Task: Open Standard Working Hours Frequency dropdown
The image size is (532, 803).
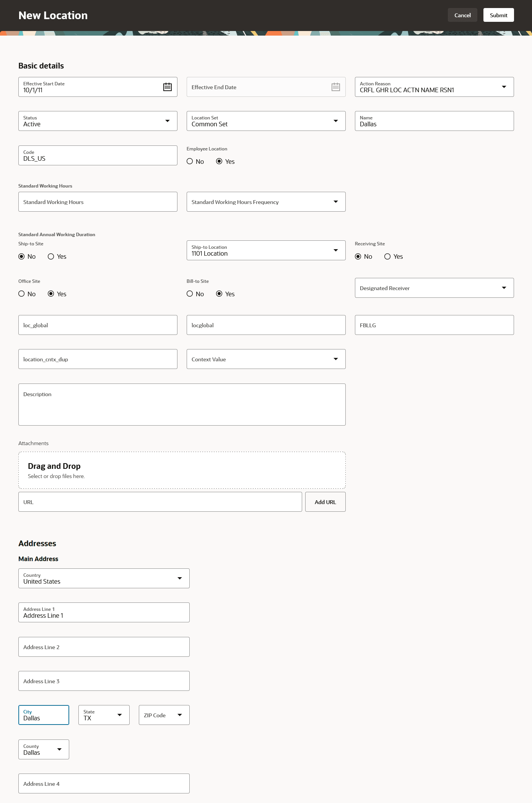Action: [335, 202]
